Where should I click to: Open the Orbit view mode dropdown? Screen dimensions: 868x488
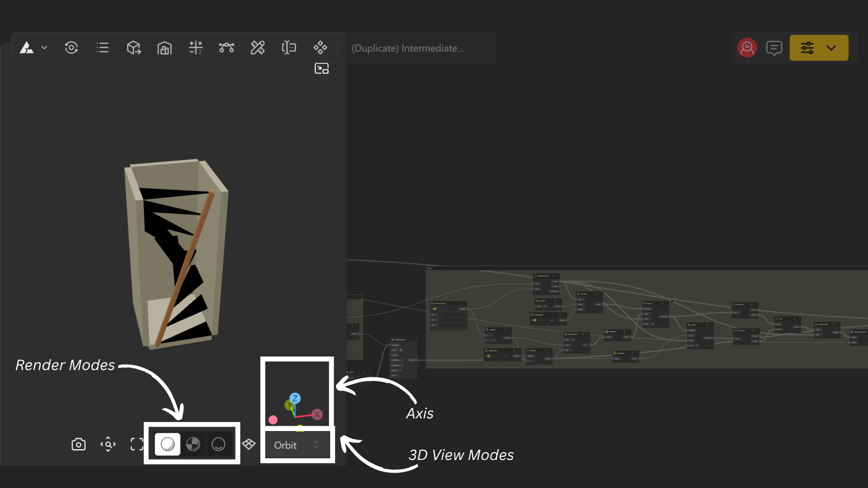click(x=297, y=445)
